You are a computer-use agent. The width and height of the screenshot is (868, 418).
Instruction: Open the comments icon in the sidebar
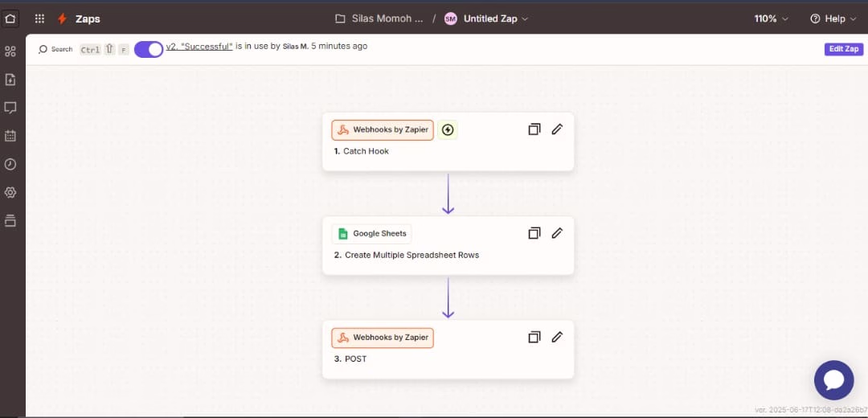(10, 107)
